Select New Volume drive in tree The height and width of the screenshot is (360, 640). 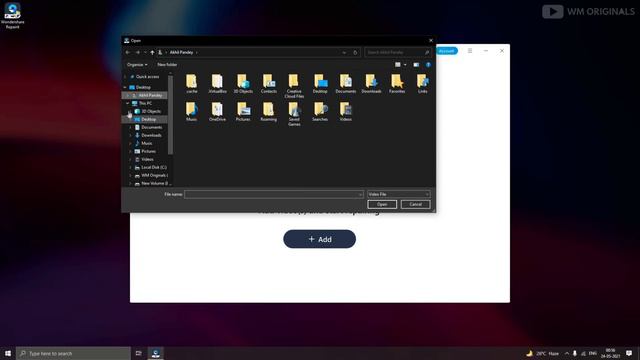coord(155,183)
